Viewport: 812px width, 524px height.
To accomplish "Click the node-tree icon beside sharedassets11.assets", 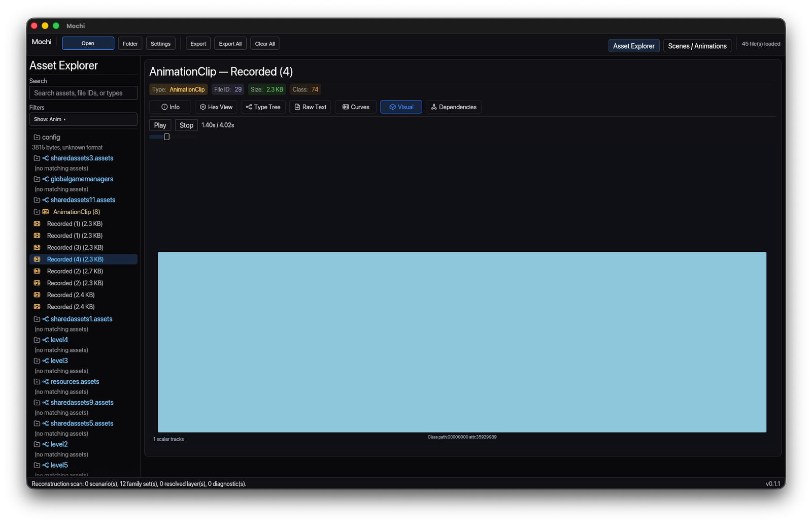I will point(46,200).
